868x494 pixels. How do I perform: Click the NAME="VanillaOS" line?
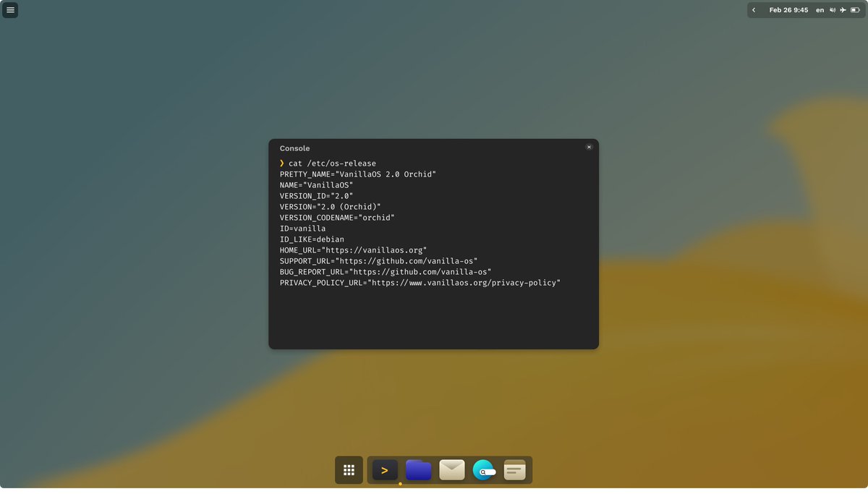(x=317, y=185)
